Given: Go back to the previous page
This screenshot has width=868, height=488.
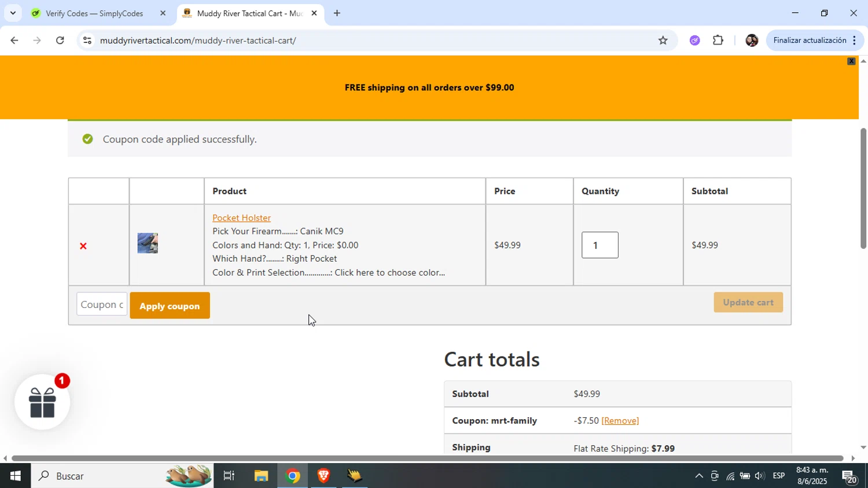Looking at the screenshot, I should coord(14,41).
